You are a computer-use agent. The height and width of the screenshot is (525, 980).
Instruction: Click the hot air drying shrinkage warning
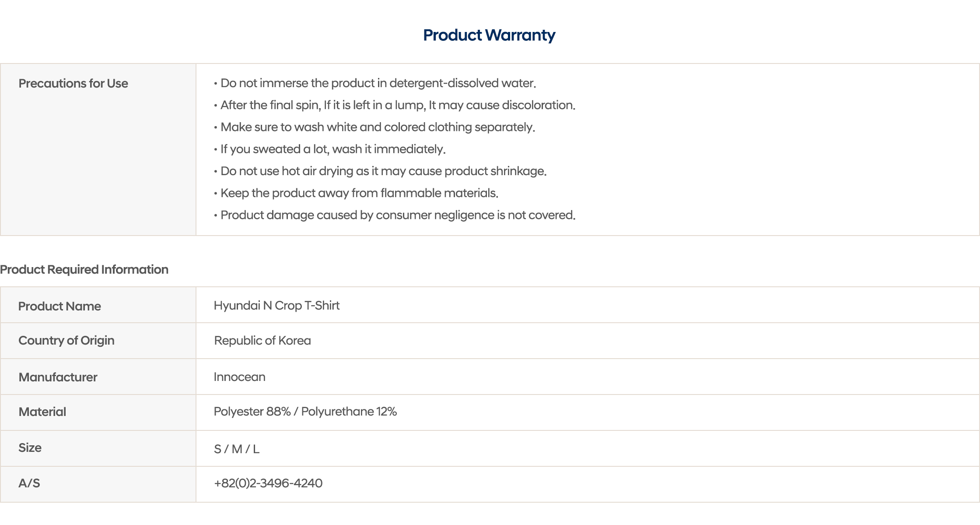380,171
